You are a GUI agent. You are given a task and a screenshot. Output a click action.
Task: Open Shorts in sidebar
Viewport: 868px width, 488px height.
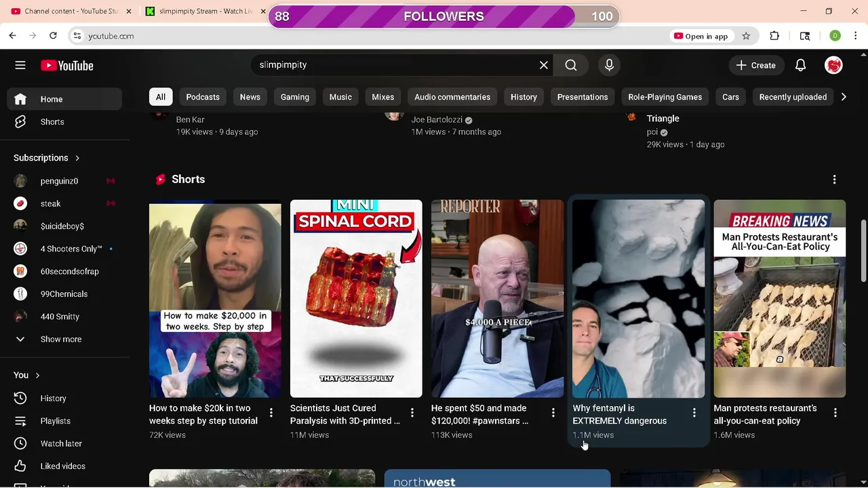(64, 122)
